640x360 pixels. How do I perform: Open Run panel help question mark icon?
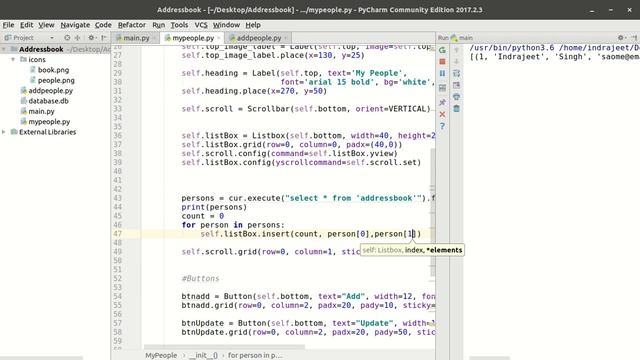tap(442, 126)
